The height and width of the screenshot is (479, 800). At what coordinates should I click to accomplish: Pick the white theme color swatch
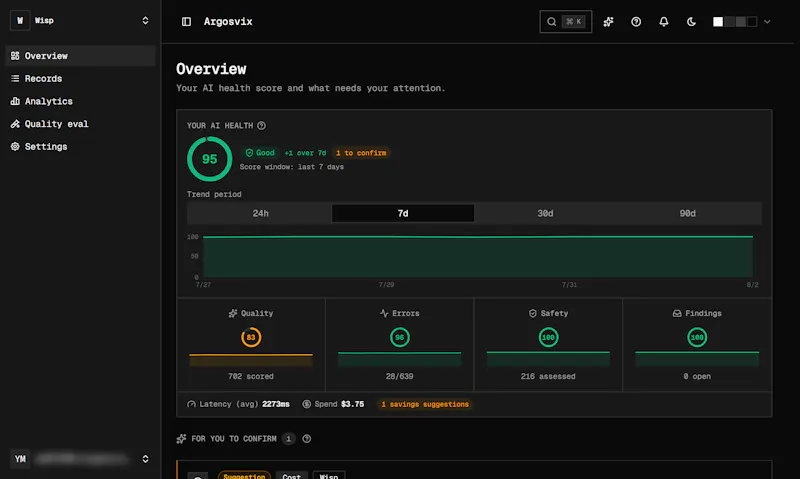click(x=718, y=21)
